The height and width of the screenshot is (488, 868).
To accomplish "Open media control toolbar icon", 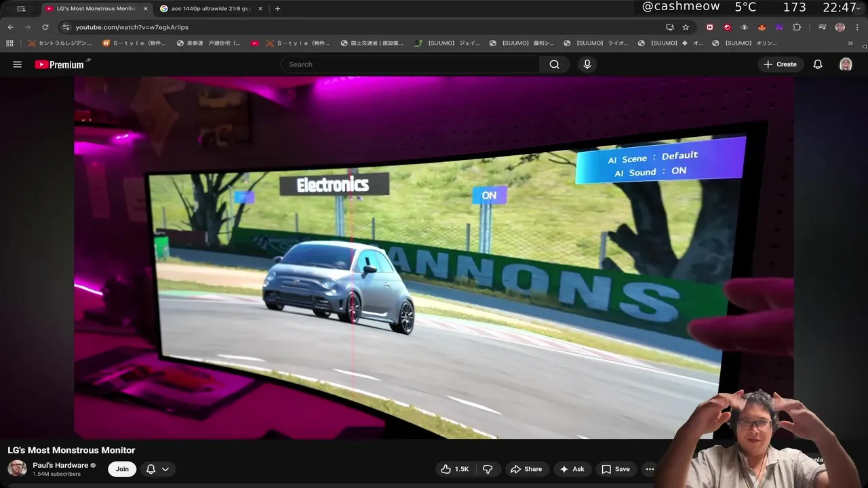I will tap(822, 27).
